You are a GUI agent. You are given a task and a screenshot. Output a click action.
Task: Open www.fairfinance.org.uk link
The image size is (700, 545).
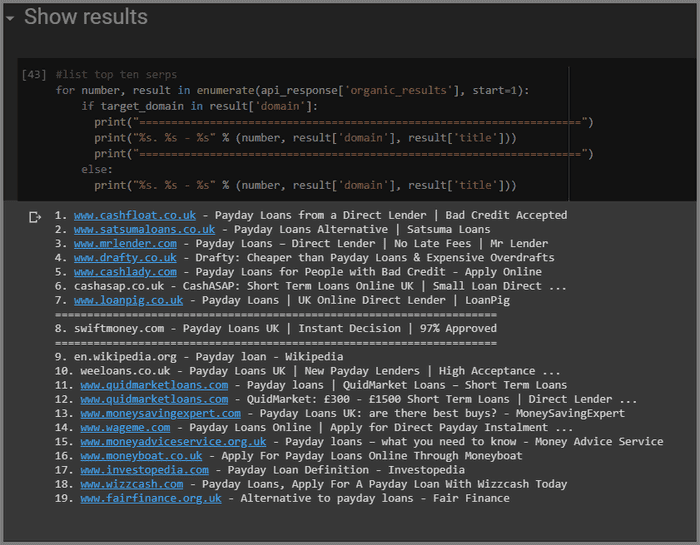pyautogui.click(x=151, y=498)
